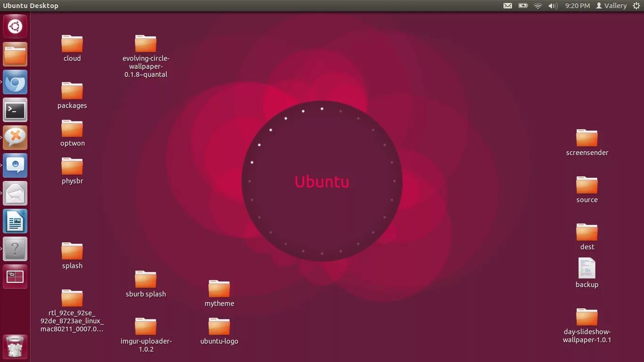
Task: Open the sound volume indicator menu
Action: pos(553,6)
